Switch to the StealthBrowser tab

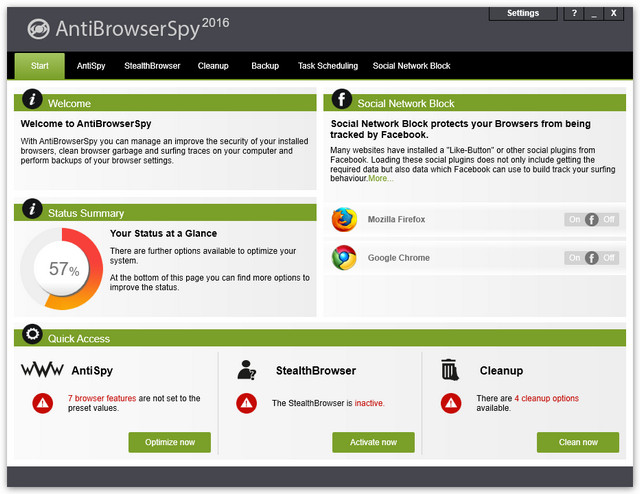152,66
